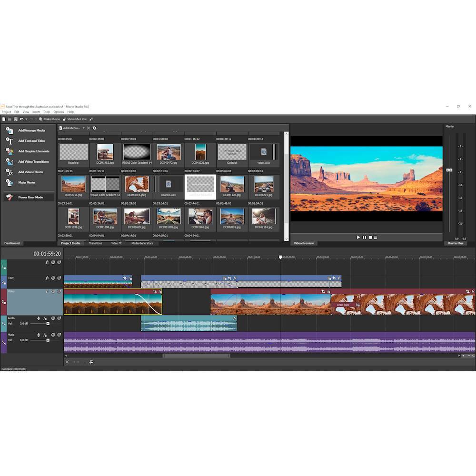Image resolution: width=476 pixels, height=476 pixels.
Task: Toggle solo on the Music track
Action: tap(59, 335)
